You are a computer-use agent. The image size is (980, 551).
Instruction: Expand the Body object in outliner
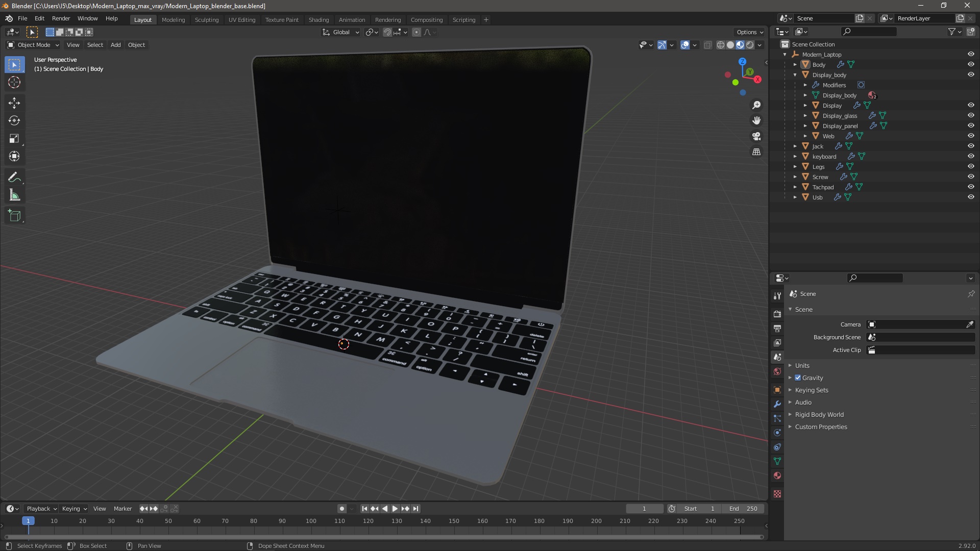pos(795,65)
